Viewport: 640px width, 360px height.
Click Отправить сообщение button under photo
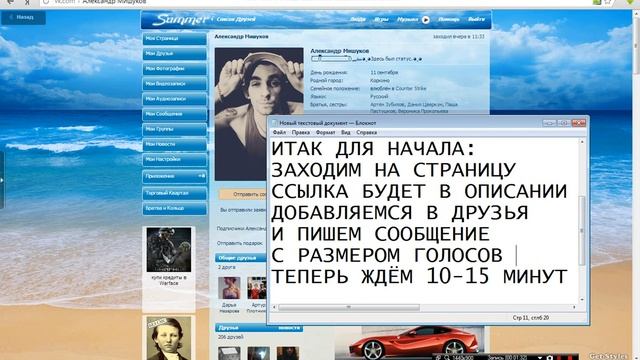click(244, 194)
